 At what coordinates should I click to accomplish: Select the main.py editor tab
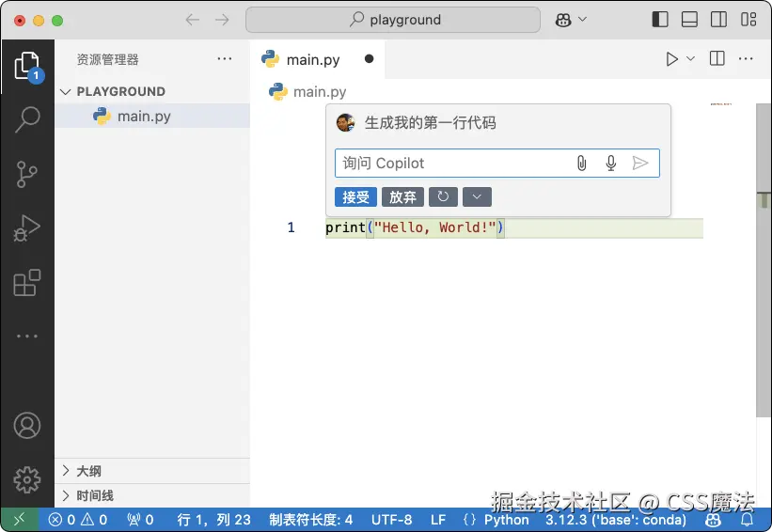click(x=317, y=59)
